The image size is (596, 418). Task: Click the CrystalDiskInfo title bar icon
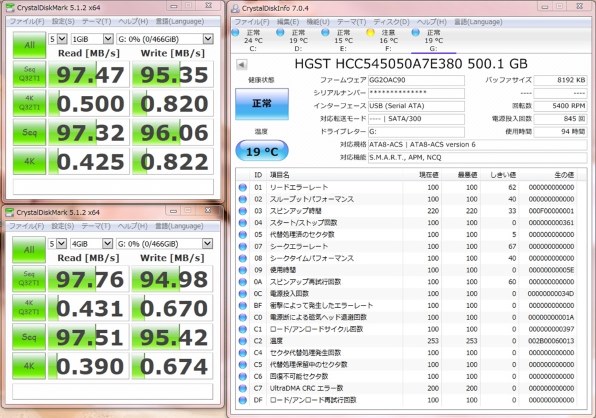tap(235, 8)
